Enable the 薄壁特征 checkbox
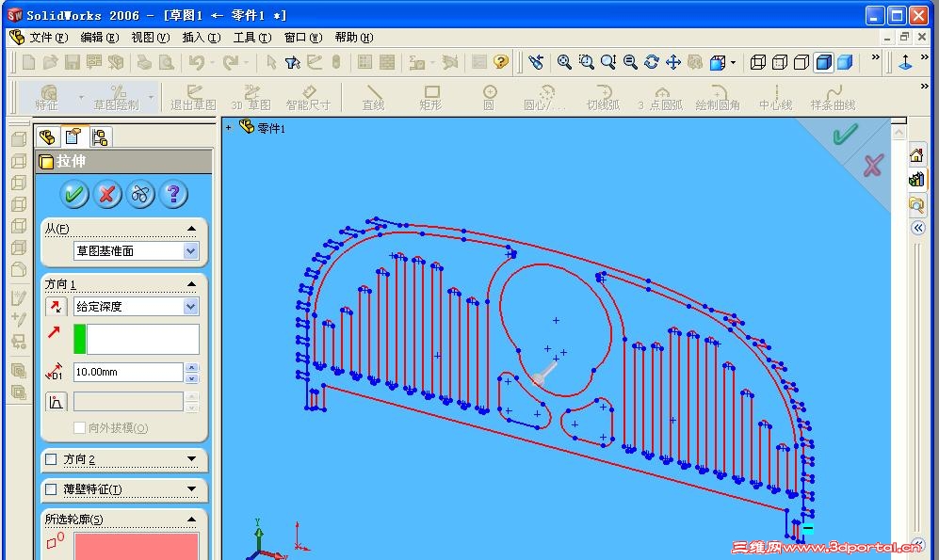Image resolution: width=939 pixels, height=560 pixels. click(51, 489)
